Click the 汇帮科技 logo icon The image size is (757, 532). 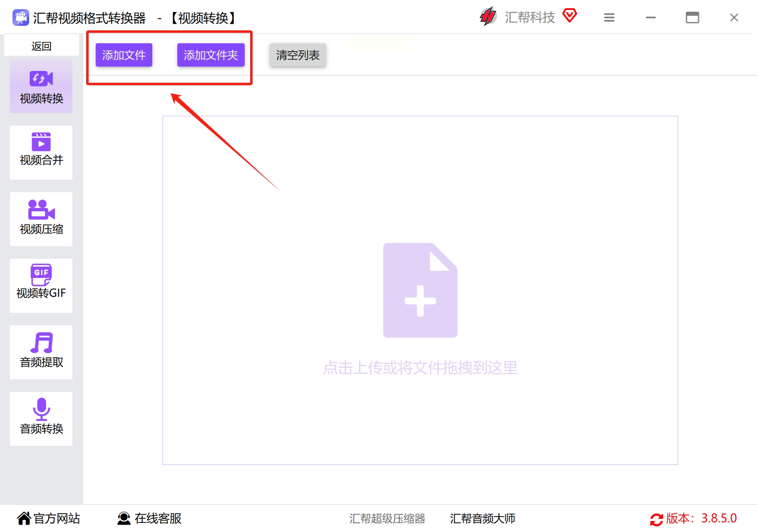click(488, 17)
